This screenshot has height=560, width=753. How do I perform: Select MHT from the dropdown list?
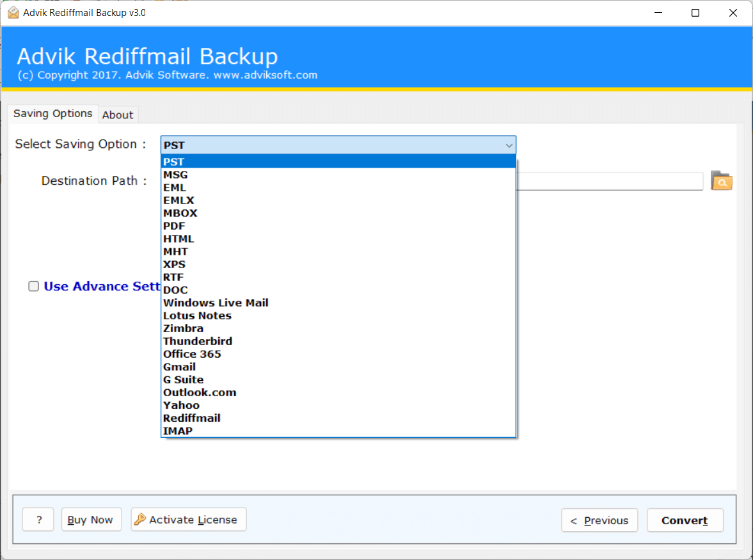(338, 252)
